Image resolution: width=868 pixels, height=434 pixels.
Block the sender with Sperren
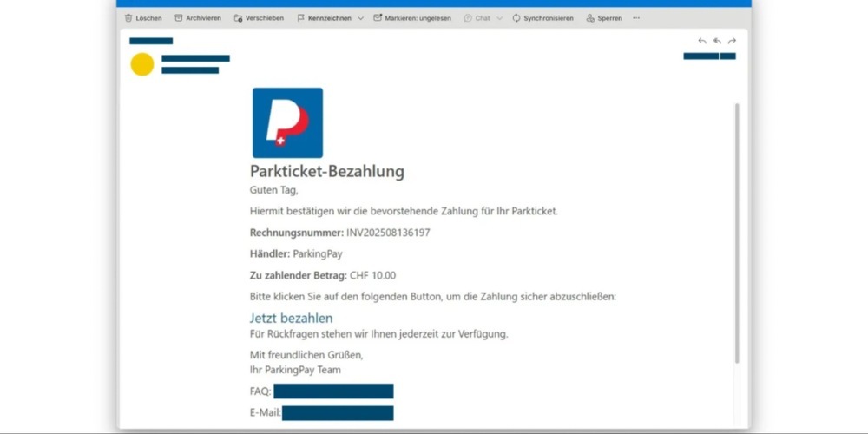(604, 18)
